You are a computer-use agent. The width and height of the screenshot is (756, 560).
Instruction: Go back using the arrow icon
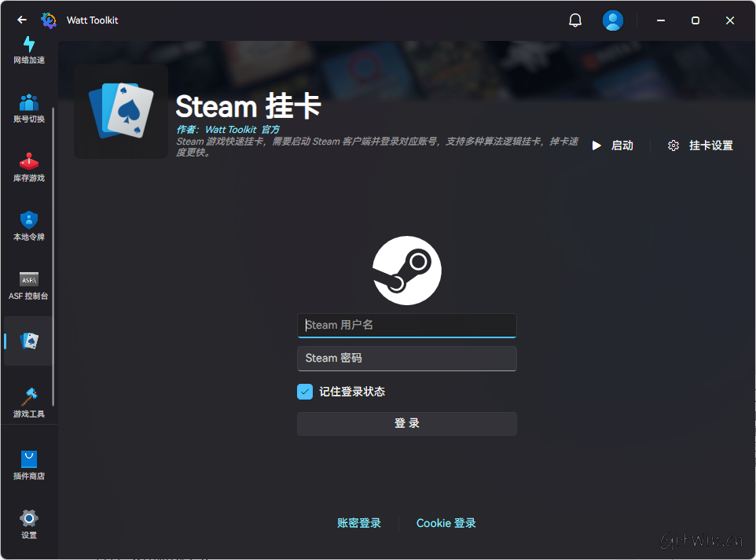[x=22, y=20]
